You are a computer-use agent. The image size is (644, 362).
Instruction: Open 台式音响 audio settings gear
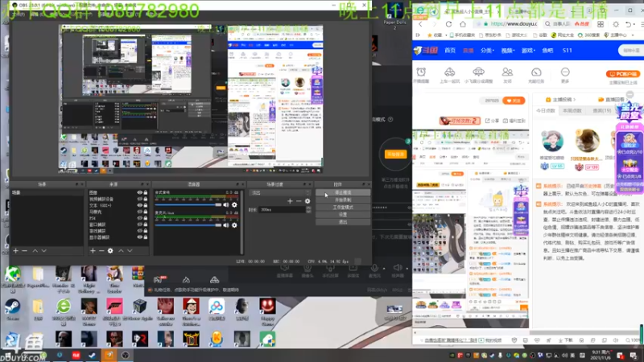[x=234, y=205]
